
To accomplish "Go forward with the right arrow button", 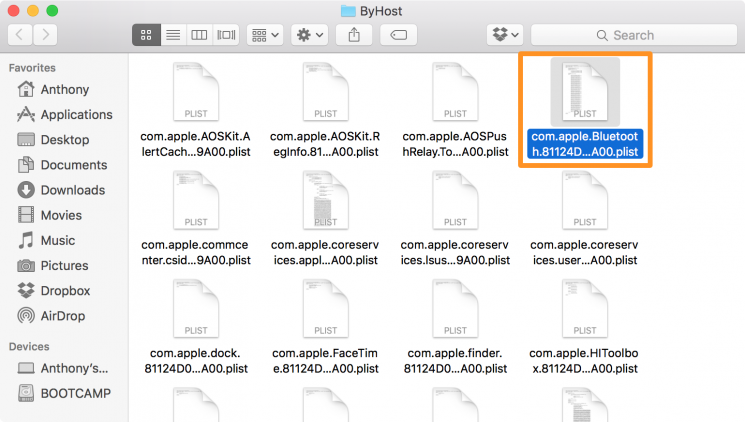I will (45, 35).
